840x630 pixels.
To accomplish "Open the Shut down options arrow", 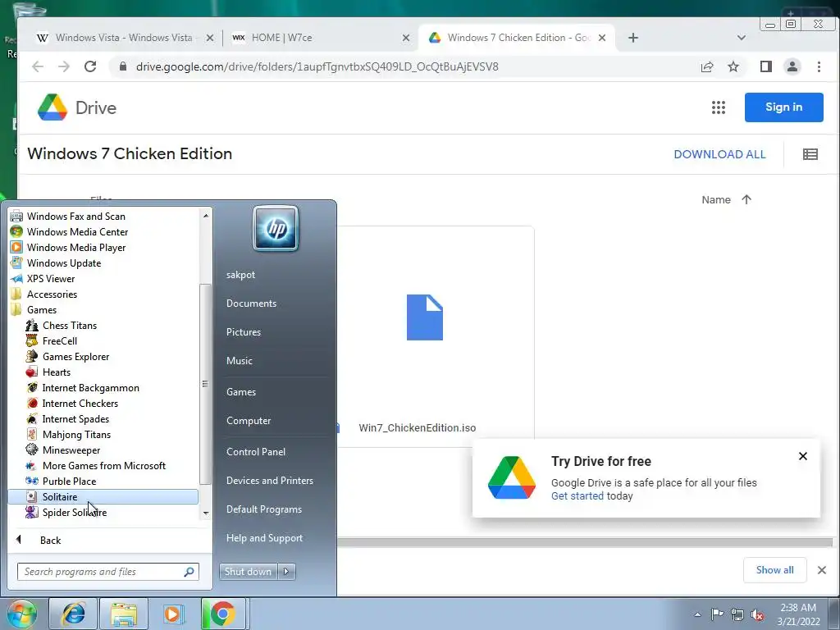I will 286,572.
